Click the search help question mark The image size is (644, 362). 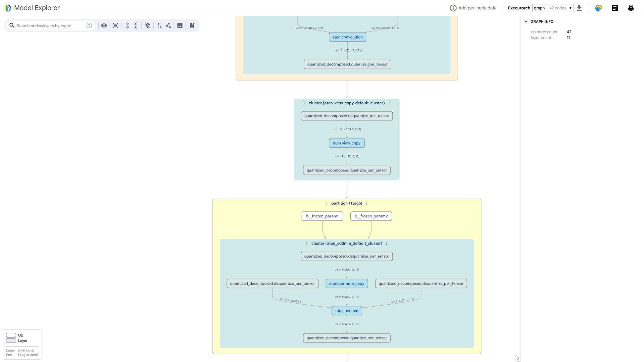(89, 25)
